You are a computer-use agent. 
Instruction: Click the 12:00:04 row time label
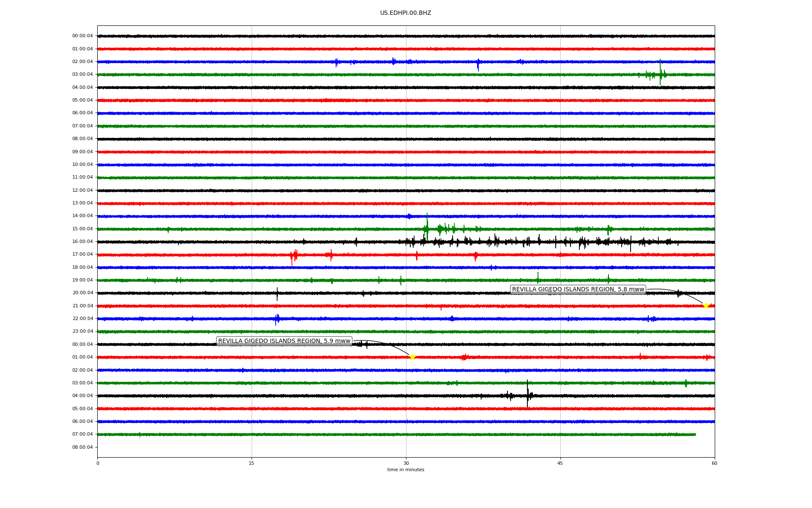(82, 190)
